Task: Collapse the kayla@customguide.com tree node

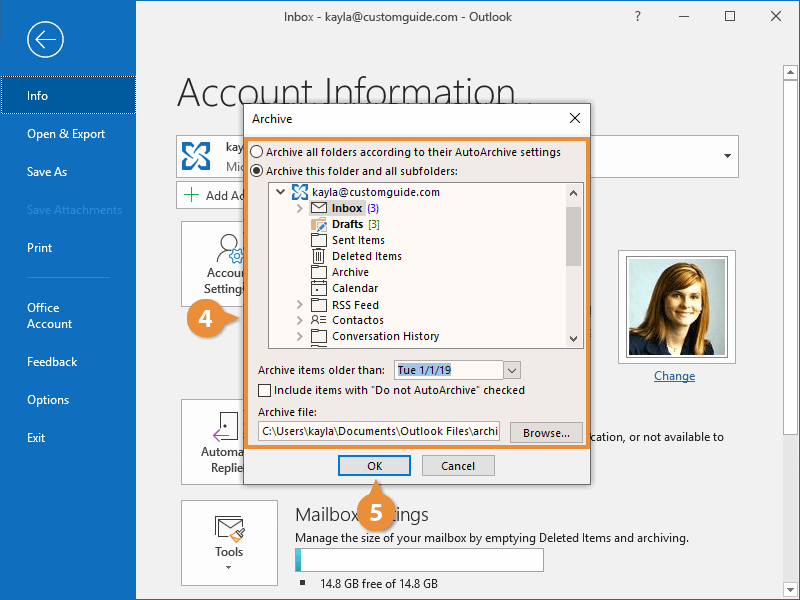Action: pos(280,192)
